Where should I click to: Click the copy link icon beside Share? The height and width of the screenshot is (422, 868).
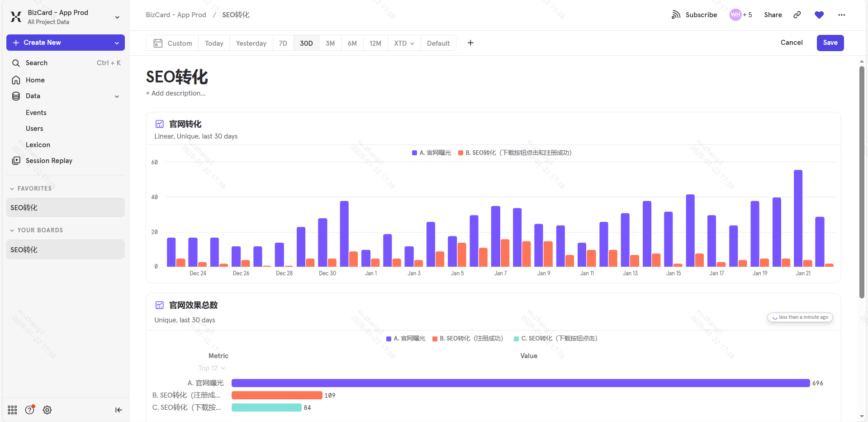pos(797,15)
